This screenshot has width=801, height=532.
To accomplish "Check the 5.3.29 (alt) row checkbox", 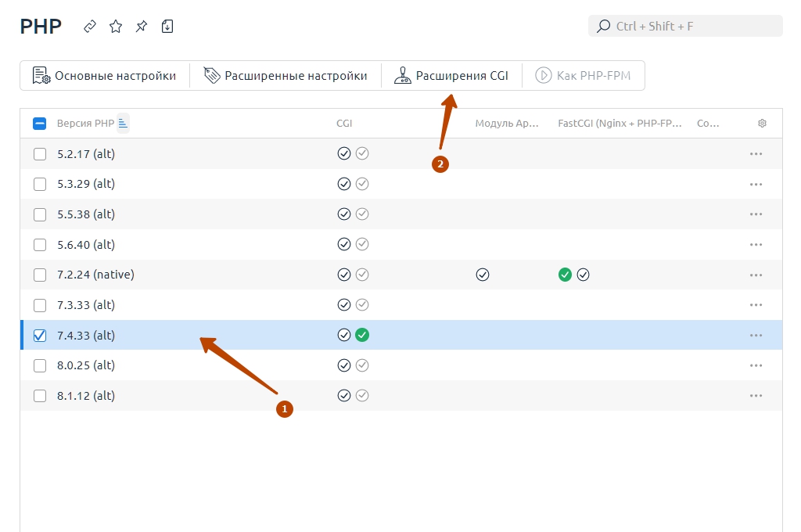I will pos(40,184).
